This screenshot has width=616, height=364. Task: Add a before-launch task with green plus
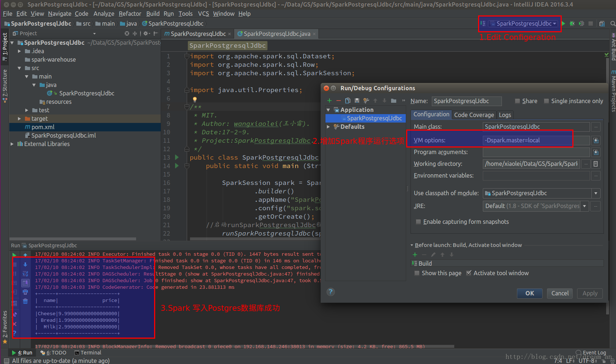click(x=415, y=255)
